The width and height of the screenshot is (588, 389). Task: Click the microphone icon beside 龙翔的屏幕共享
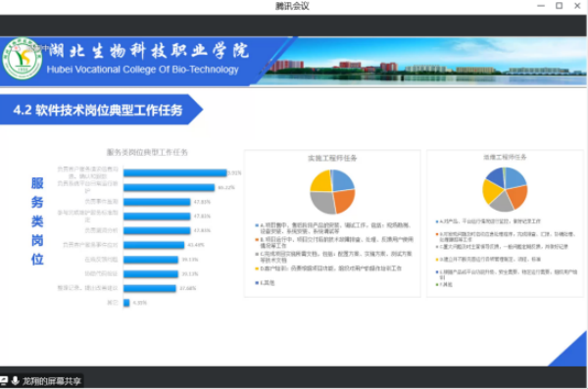click(x=15, y=381)
